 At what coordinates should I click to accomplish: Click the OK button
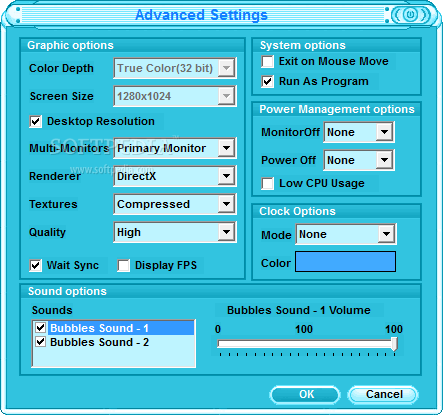[305, 395]
